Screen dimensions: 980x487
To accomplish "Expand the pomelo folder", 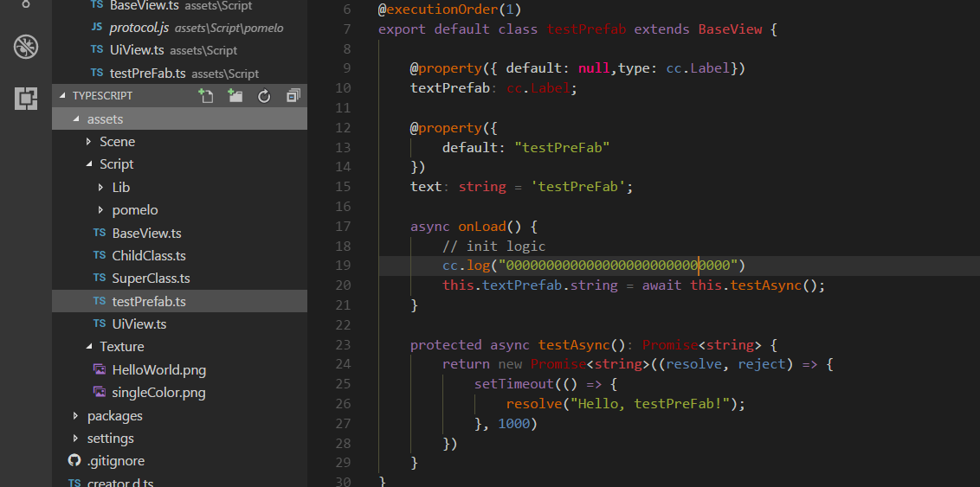I will (179, 210).
